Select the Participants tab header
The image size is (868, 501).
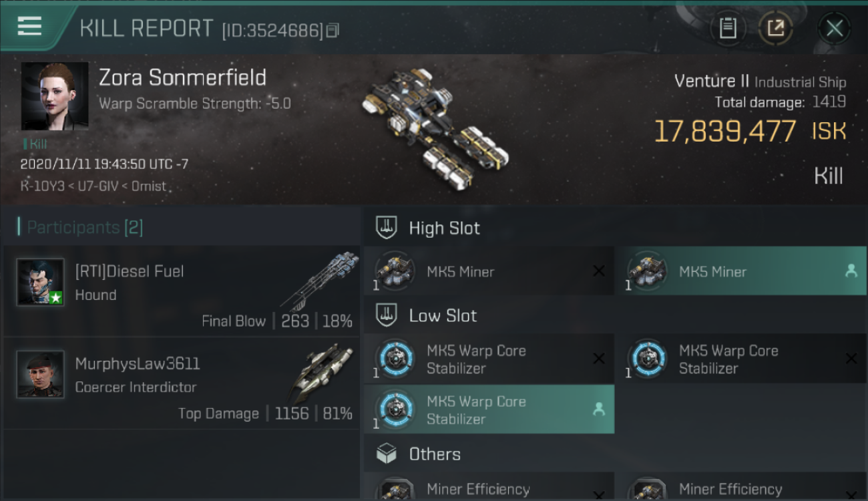[80, 227]
